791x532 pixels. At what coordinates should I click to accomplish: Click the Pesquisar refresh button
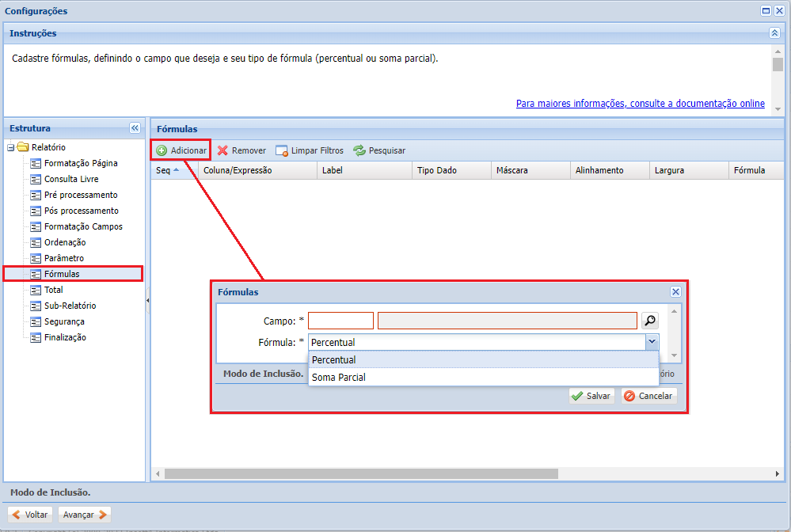tap(379, 150)
